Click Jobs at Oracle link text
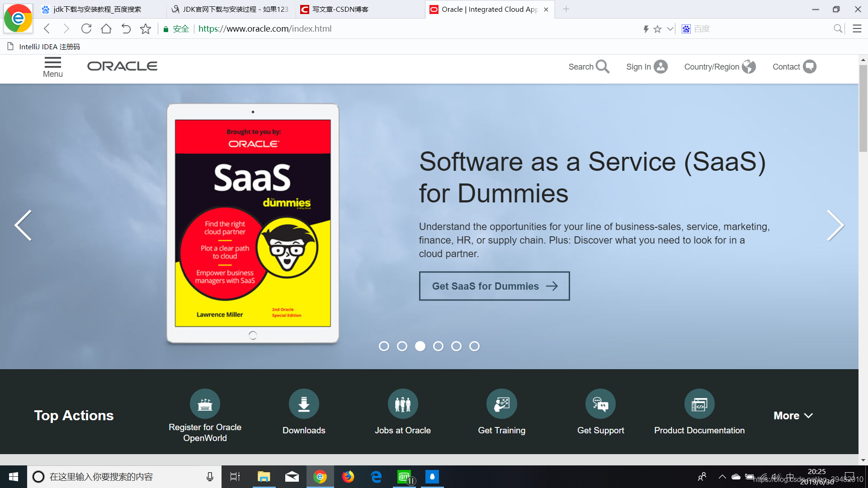Screen dimensions: 868x488 click(403, 431)
